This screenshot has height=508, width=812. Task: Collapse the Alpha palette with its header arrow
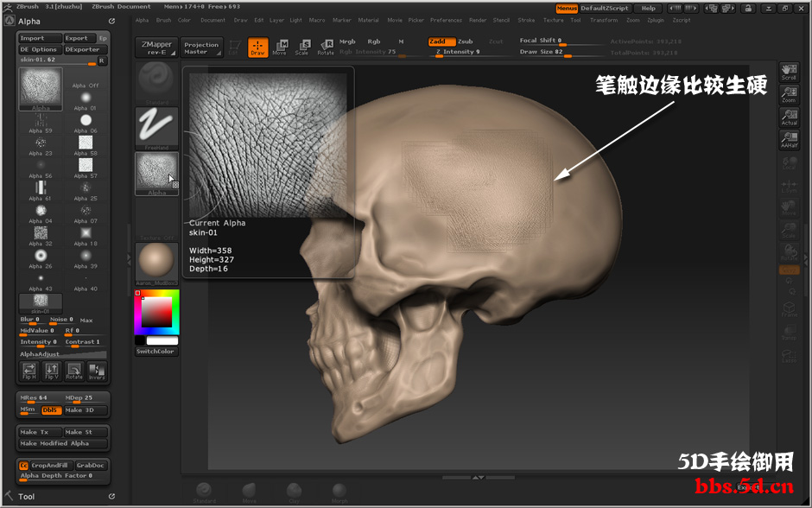111,22
